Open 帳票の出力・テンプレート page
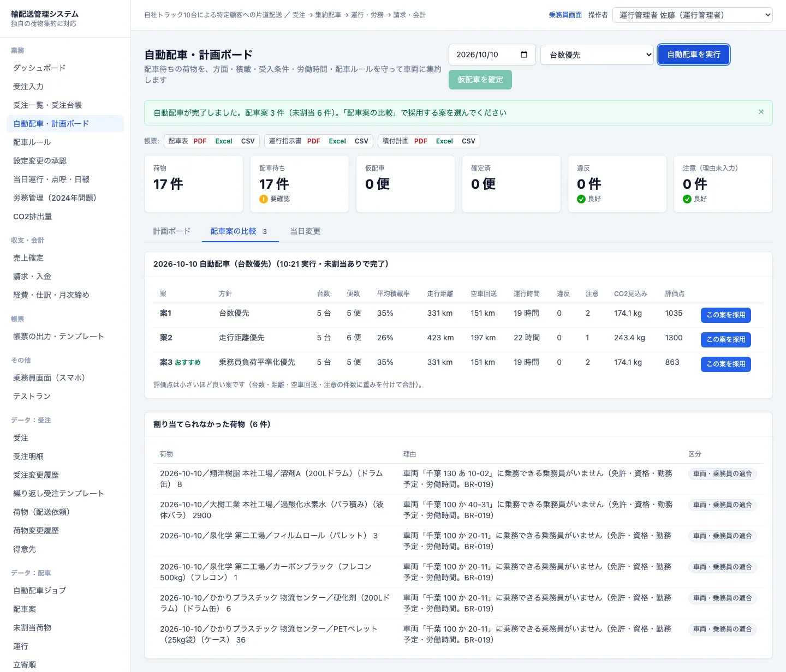The width and height of the screenshot is (786, 672). coord(65,337)
